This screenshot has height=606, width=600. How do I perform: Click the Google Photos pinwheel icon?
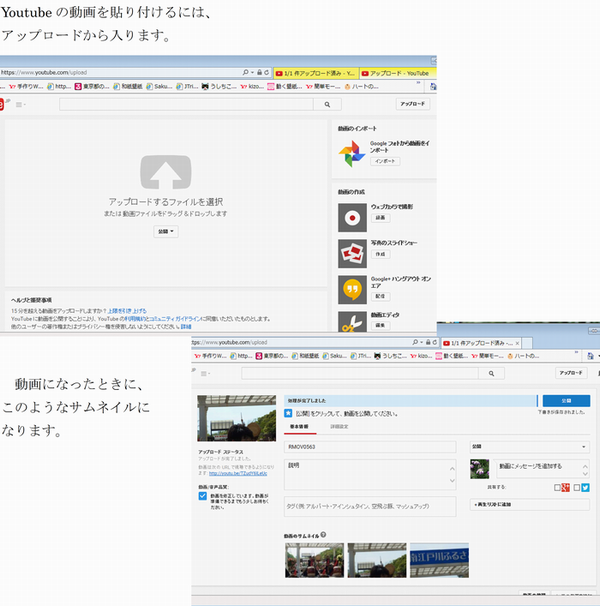352,154
